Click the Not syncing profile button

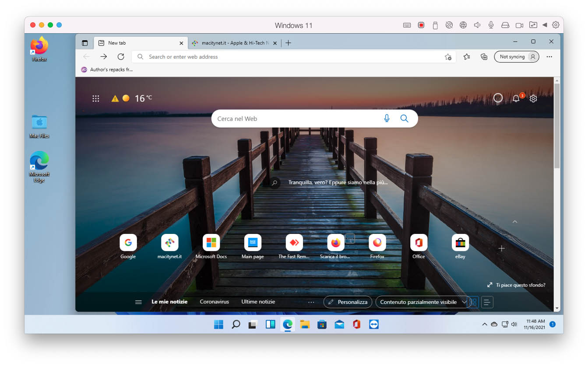517,57
